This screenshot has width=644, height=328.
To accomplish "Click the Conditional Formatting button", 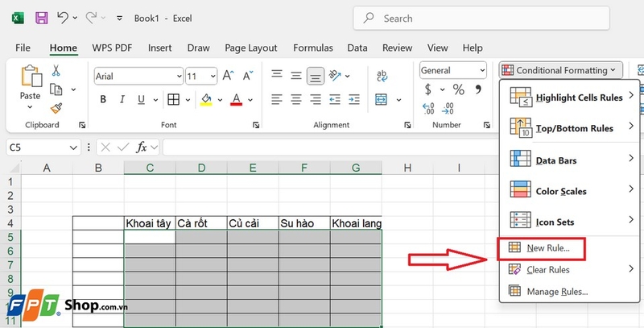I will pyautogui.click(x=561, y=70).
